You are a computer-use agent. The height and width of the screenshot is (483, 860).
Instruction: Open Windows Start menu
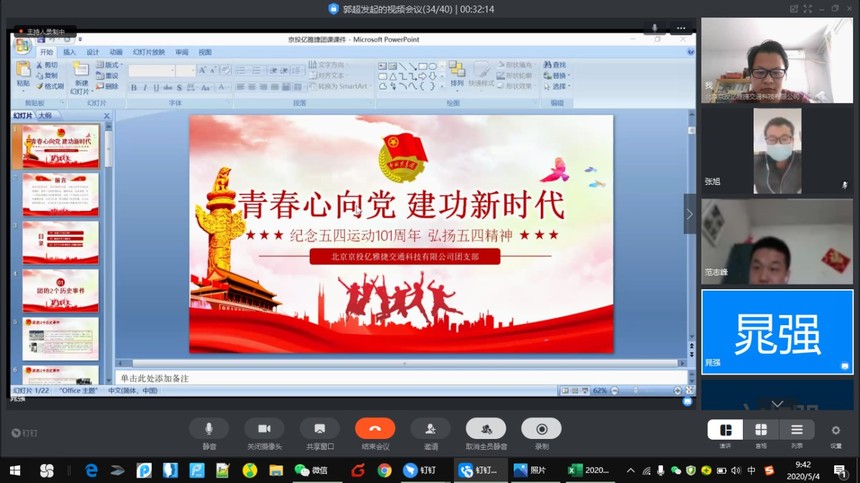click(15, 470)
